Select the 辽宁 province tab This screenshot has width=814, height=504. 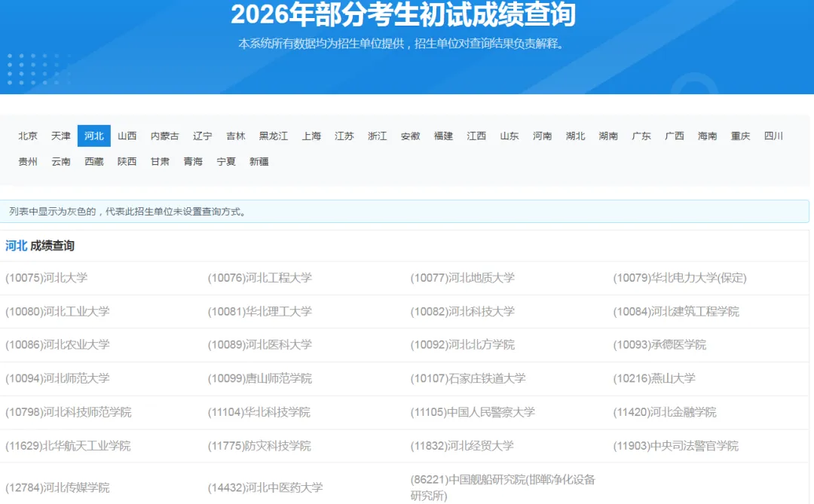point(203,136)
